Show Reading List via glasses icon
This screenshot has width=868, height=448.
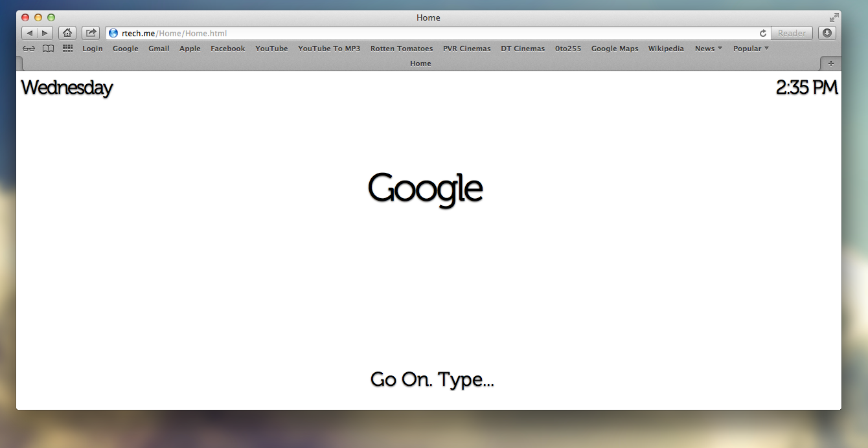point(29,49)
